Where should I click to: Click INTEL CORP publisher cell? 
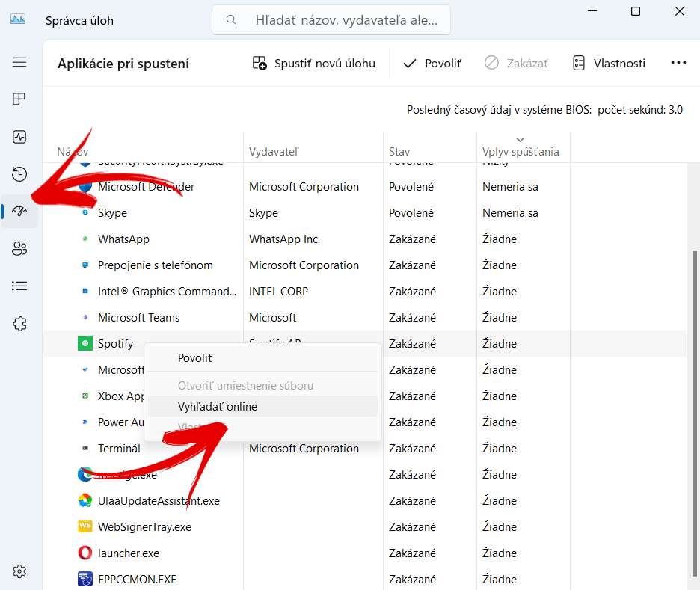click(x=278, y=292)
